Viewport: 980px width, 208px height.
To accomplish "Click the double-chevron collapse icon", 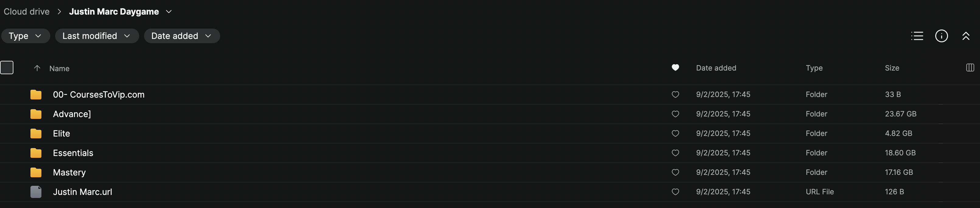I will [966, 36].
